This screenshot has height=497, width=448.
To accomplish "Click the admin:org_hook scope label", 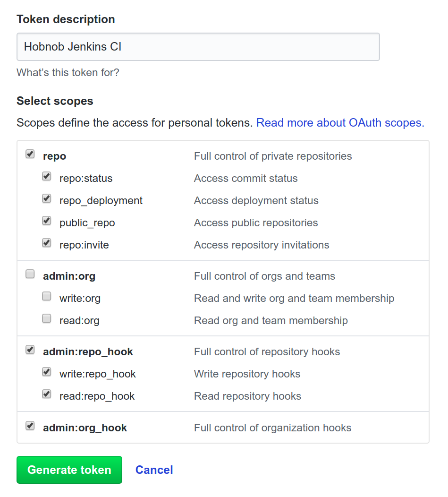I will tap(85, 428).
